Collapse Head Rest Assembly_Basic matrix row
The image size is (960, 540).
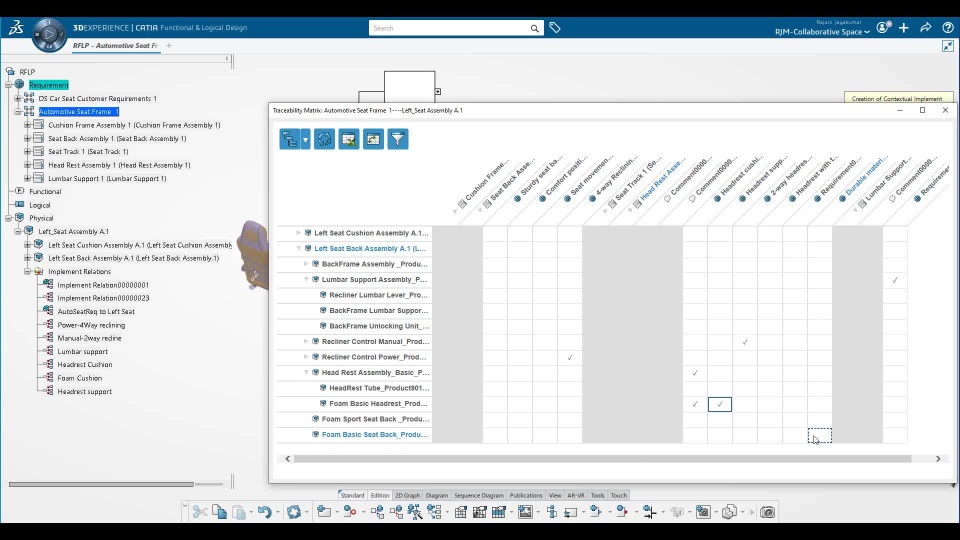[x=306, y=372]
